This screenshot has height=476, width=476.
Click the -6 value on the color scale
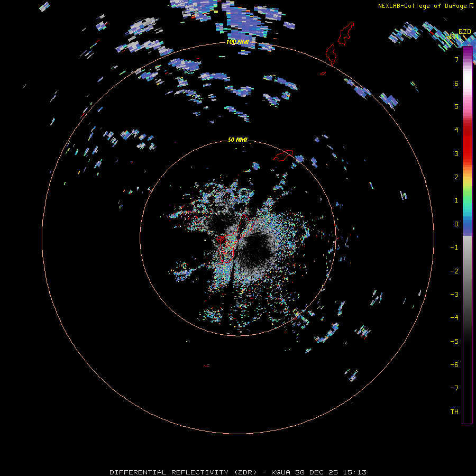454,365
